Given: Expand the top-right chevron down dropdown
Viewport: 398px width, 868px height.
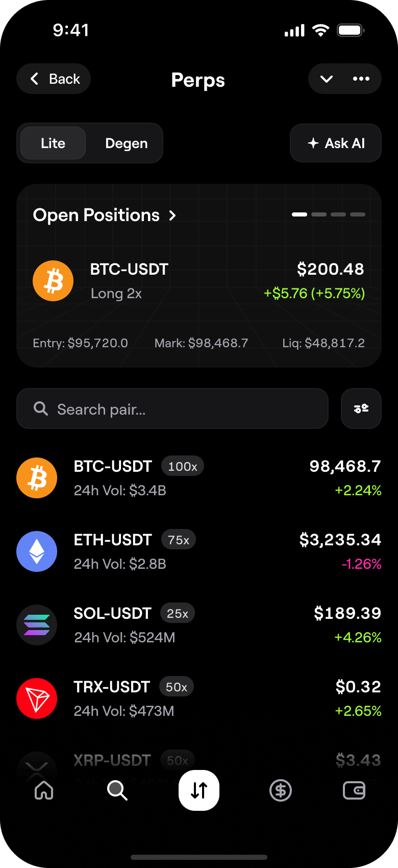Looking at the screenshot, I should 327,79.
